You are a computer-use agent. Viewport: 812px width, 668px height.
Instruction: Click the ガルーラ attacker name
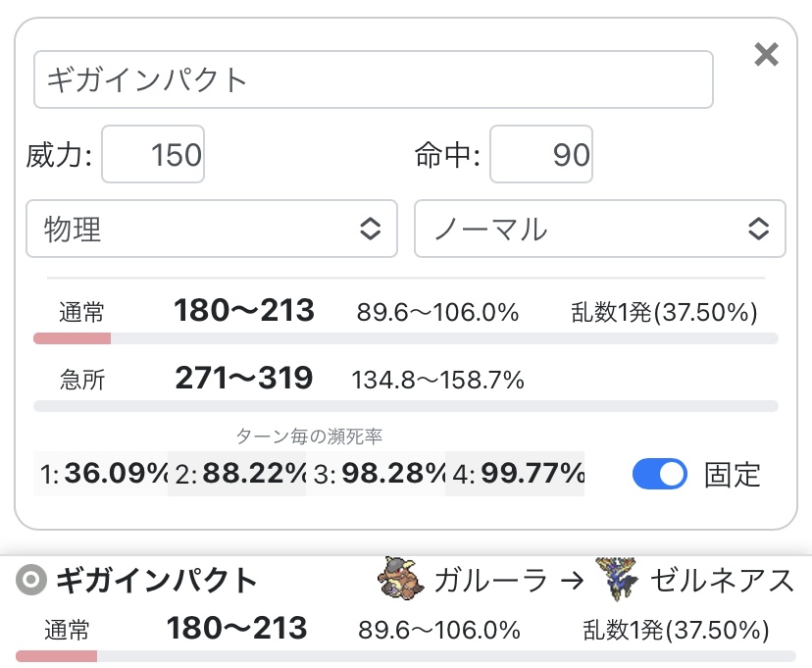(490, 581)
